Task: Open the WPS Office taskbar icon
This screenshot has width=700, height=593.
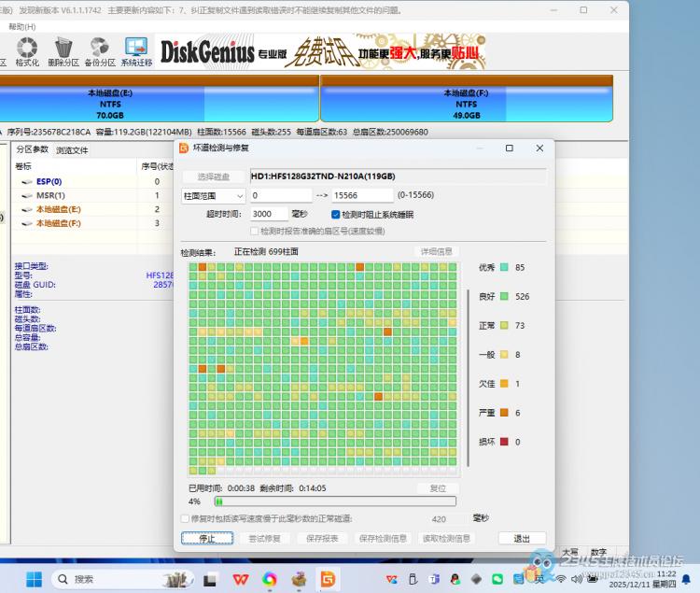Action: pos(240,579)
